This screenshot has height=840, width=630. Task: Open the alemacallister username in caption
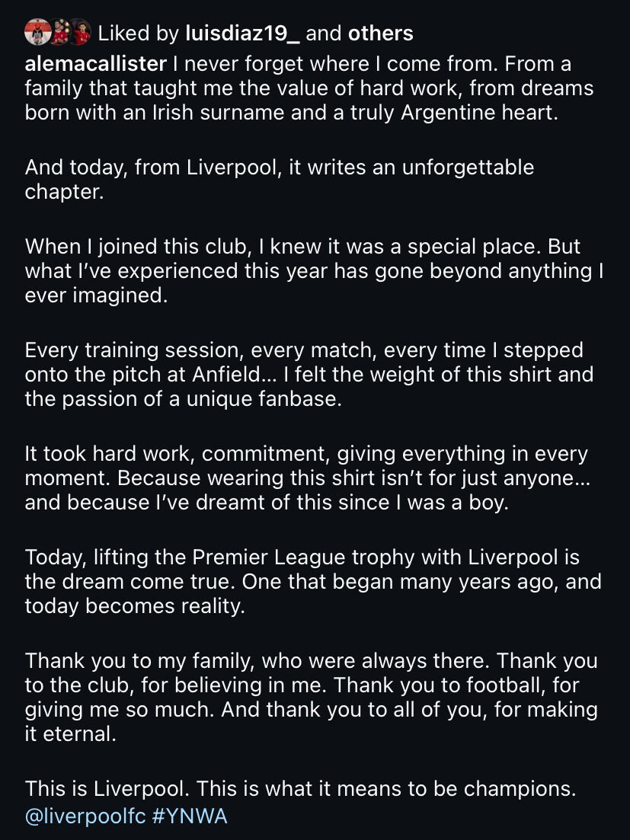tap(96, 64)
